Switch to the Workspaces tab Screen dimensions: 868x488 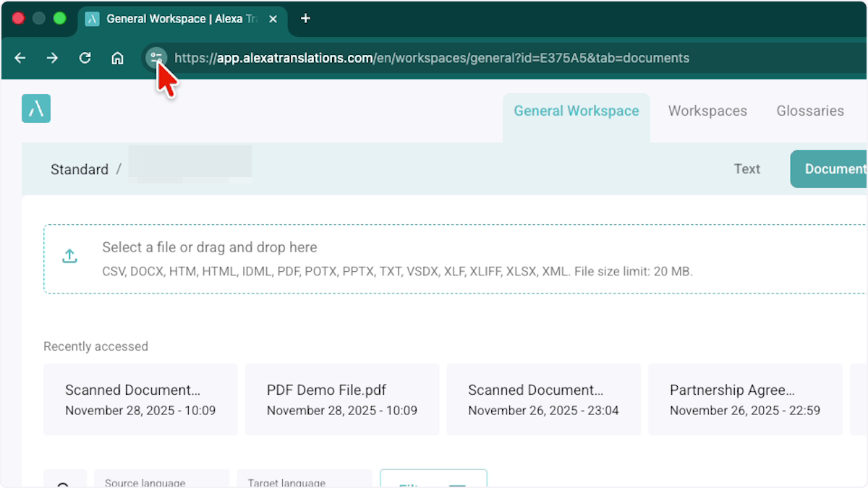point(707,111)
